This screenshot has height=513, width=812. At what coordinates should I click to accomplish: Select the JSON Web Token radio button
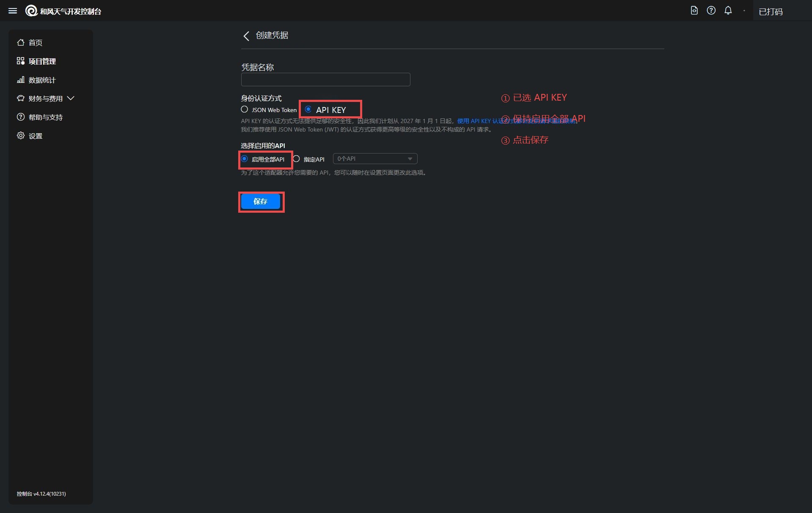244,109
